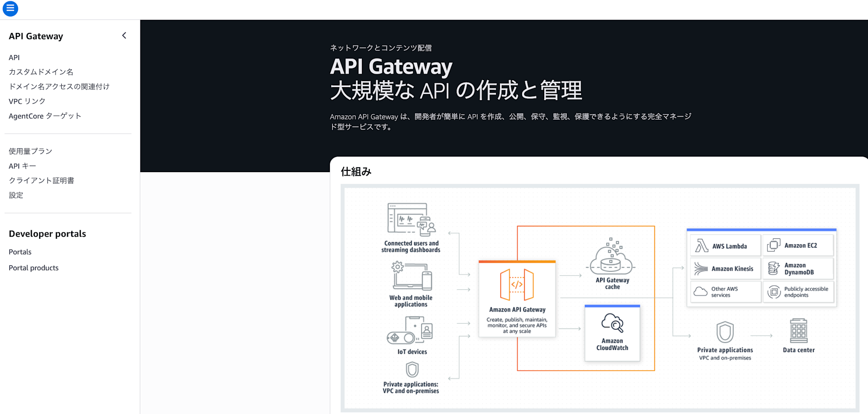The image size is (868, 414).
Task: Go to API キー page
Action: tap(23, 166)
